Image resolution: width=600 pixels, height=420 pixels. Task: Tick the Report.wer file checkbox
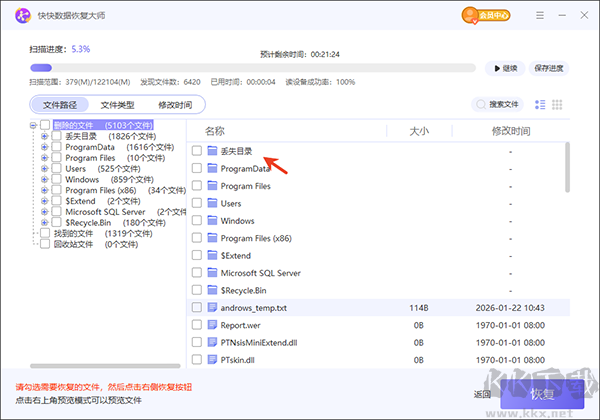197,325
